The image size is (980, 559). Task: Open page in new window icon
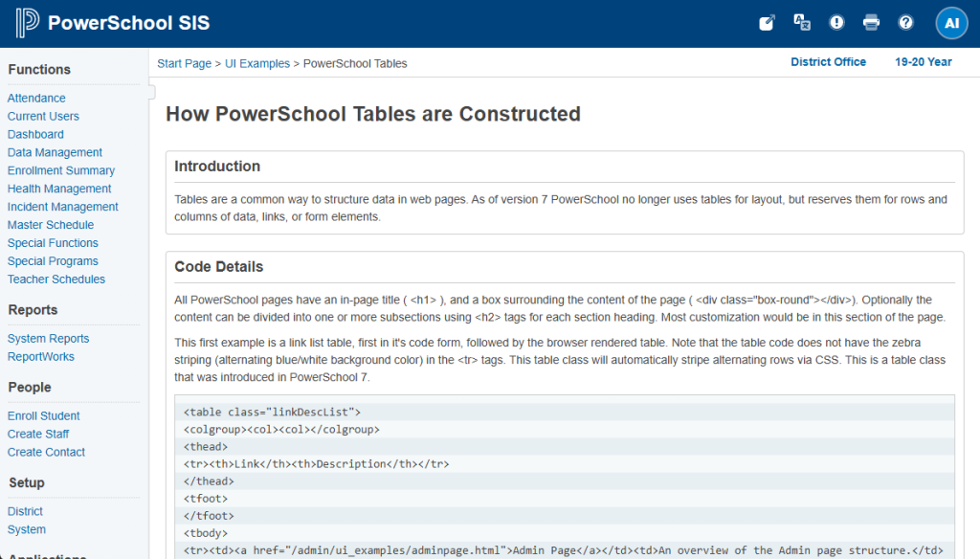(767, 23)
